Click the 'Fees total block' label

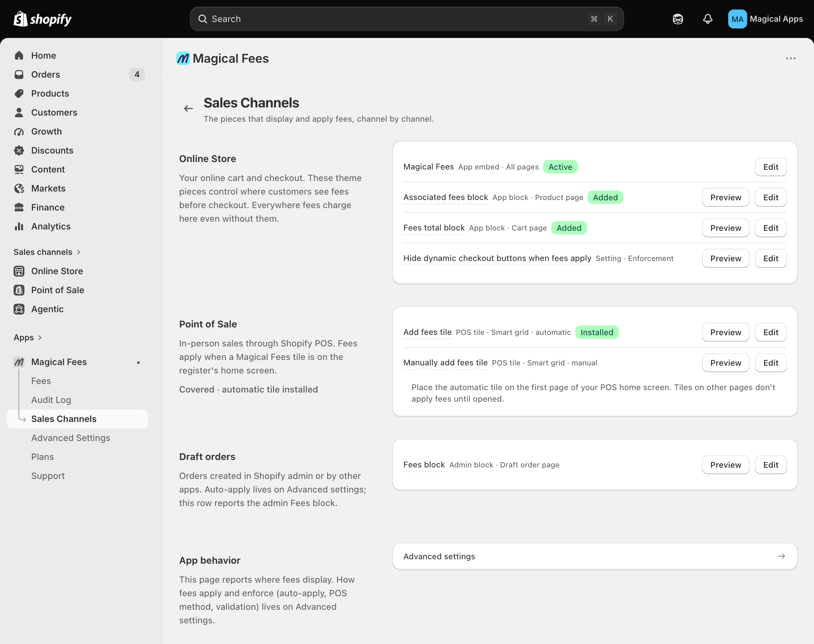pos(434,228)
